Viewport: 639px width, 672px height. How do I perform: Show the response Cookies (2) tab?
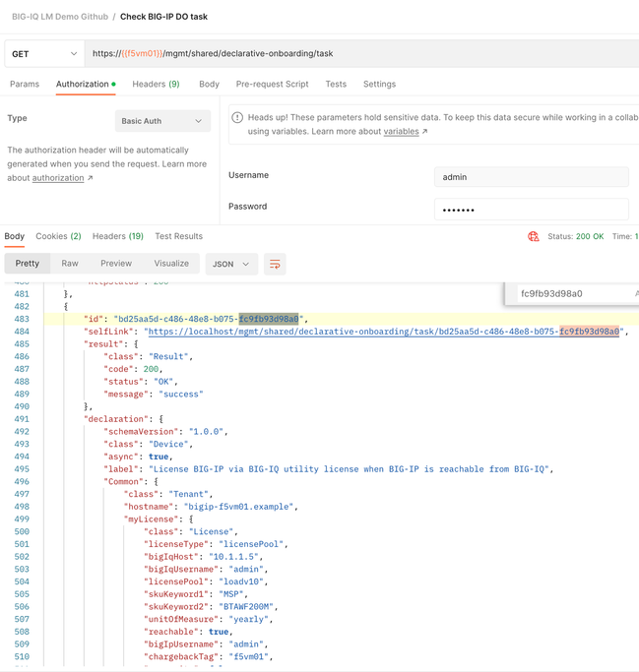[58, 236]
